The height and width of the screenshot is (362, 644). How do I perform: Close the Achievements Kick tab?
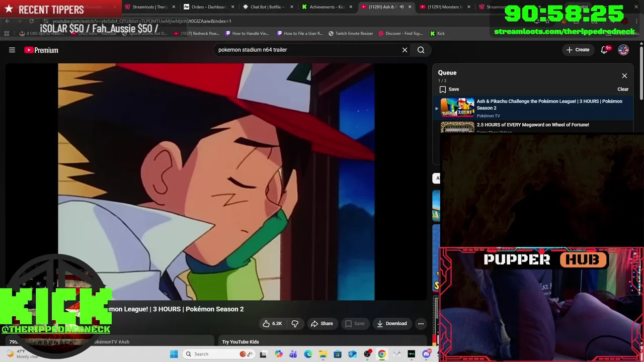tap(350, 7)
